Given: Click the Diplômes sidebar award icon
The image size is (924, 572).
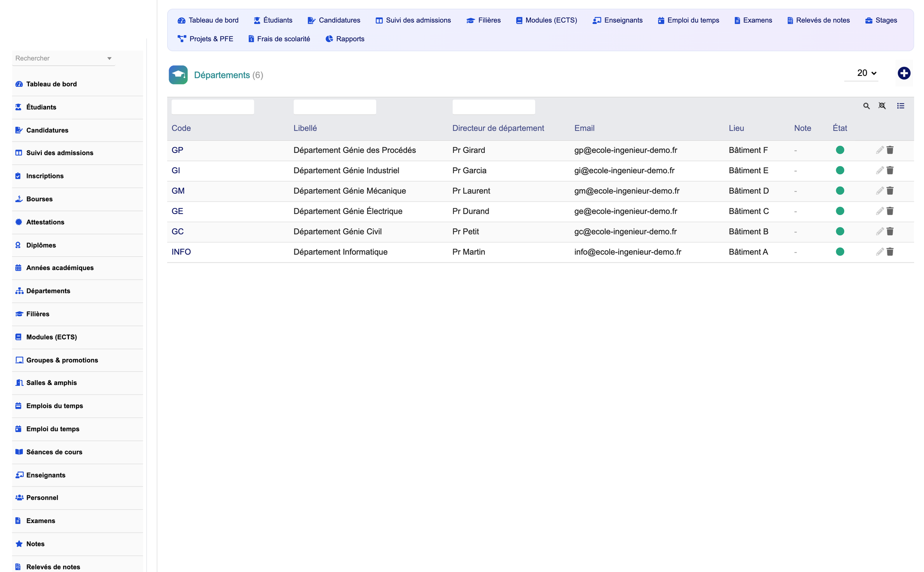Looking at the screenshot, I should coord(18,245).
